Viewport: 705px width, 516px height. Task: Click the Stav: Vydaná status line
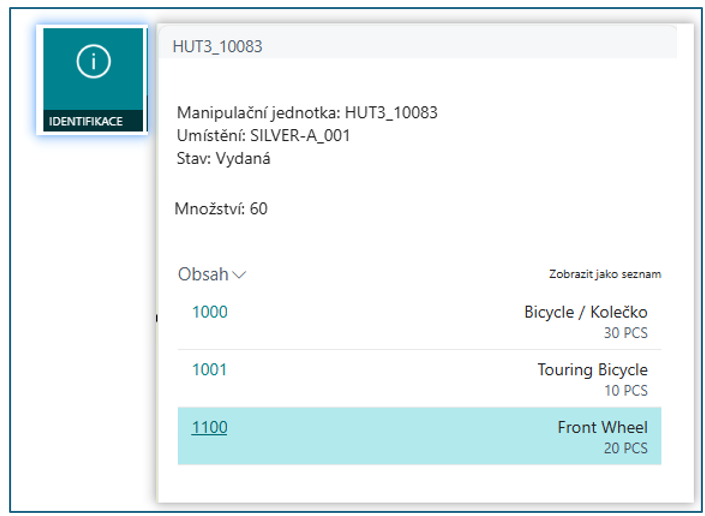[224, 158]
